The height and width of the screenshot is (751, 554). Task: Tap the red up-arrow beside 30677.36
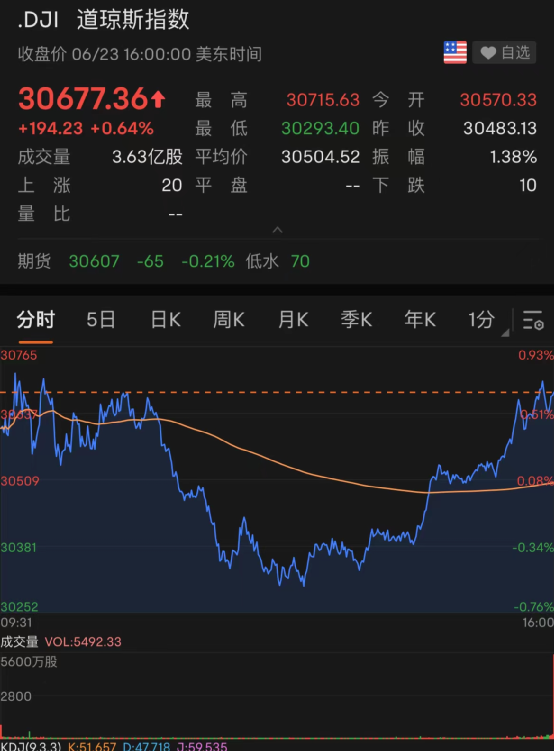point(158,99)
